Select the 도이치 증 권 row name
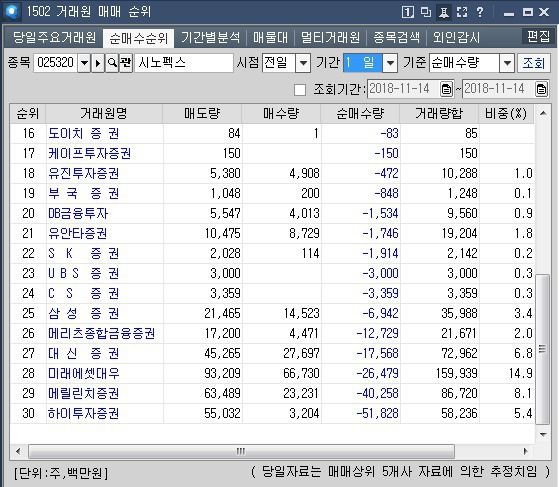Viewport: 559px width, 487px height. pos(83,134)
